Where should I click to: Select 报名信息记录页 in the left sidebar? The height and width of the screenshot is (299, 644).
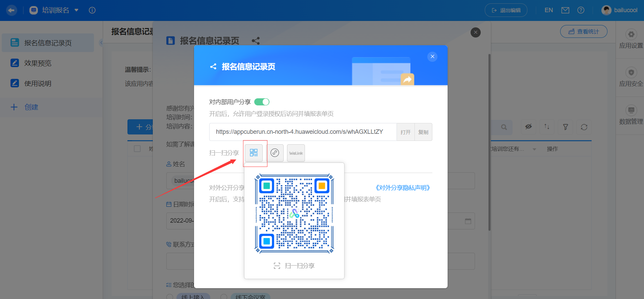pyautogui.click(x=48, y=43)
